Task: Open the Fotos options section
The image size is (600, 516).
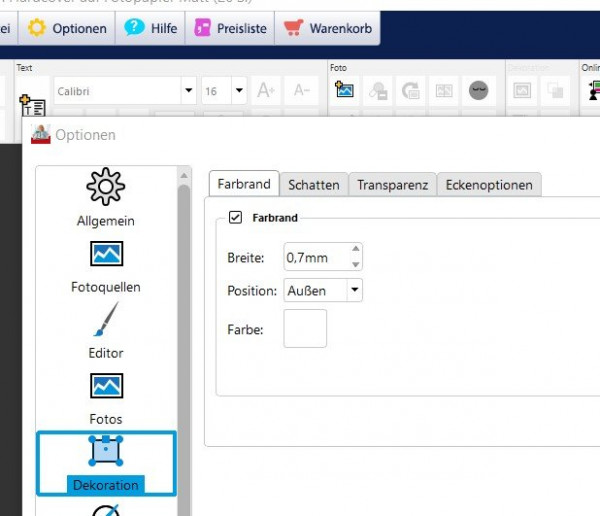Action: coord(106,399)
